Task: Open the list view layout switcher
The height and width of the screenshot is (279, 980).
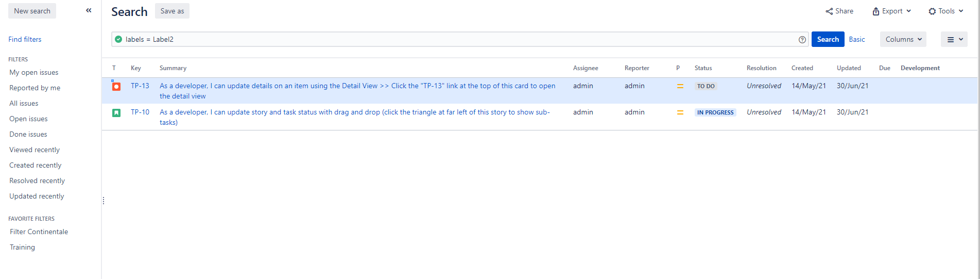Action: coord(954,39)
